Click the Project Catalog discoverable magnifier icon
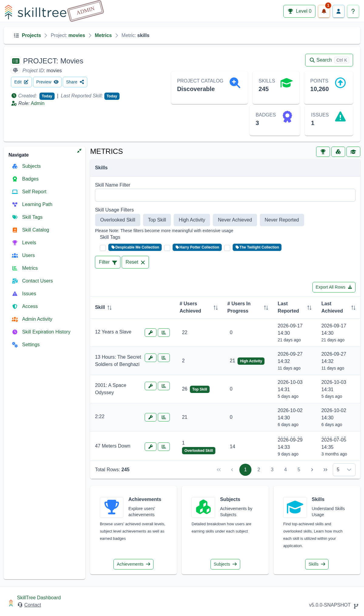The width and height of the screenshot is (364, 616). 235,83
